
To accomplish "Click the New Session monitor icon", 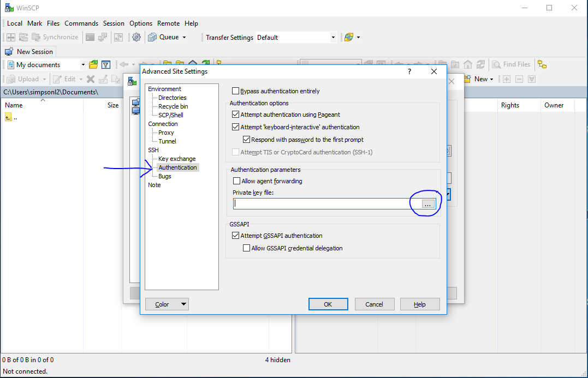I will coord(9,52).
